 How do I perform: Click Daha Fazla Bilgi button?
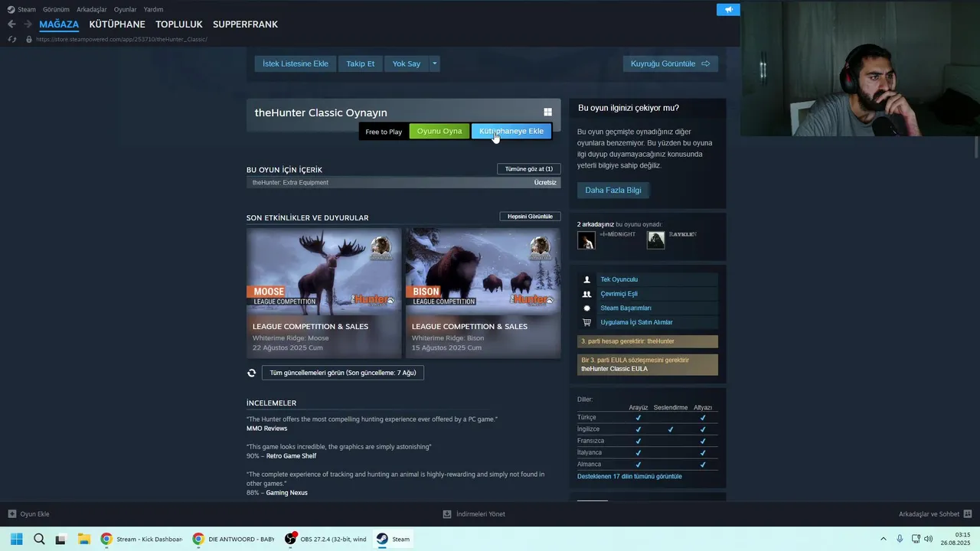[613, 190]
